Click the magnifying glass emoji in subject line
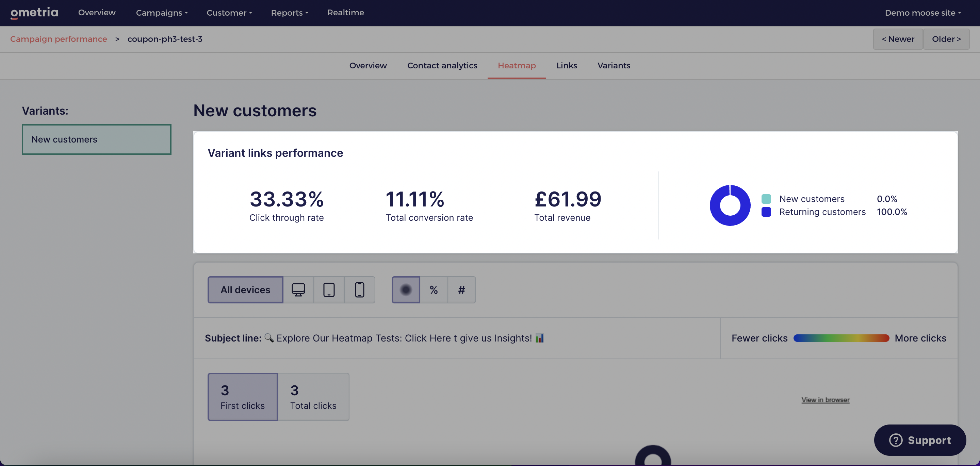The image size is (980, 466). point(269,338)
